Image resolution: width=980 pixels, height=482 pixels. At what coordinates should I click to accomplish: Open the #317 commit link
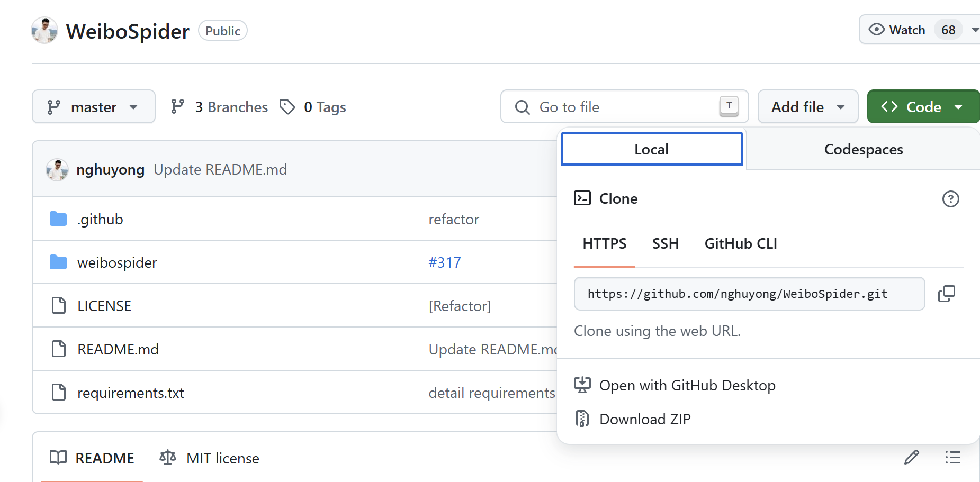click(x=445, y=262)
